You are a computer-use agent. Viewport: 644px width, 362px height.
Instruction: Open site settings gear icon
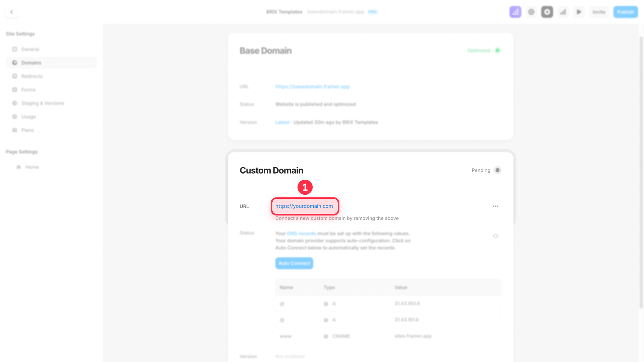(547, 12)
